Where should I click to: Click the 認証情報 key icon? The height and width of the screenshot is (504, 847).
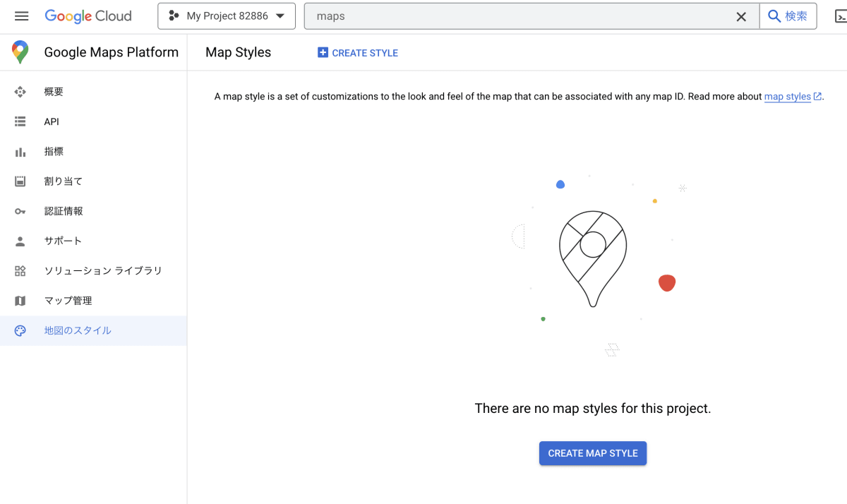tap(20, 211)
